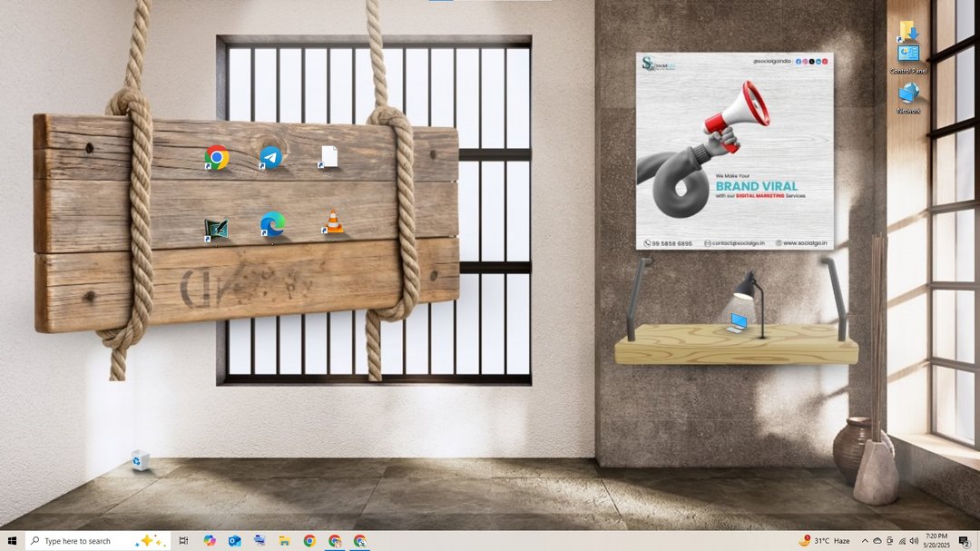Image resolution: width=980 pixels, height=551 pixels.
Task: Open the Google Chrome desktop shortcut
Action: coord(216,158)
